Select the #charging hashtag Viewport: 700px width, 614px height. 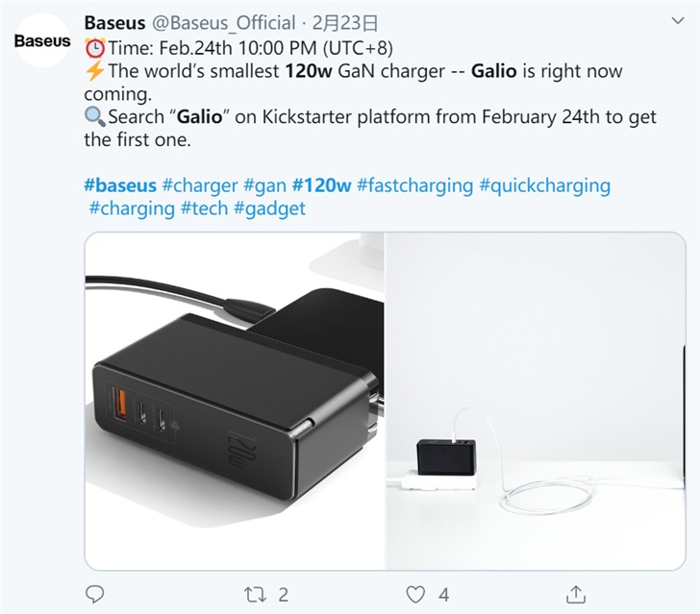[132, 208]
